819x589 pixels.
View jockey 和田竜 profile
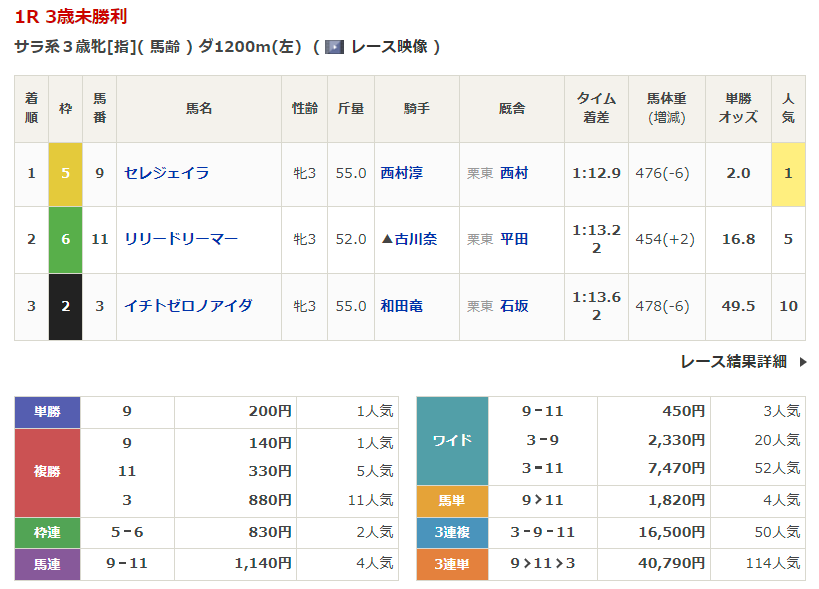click(x=401, y=306)
